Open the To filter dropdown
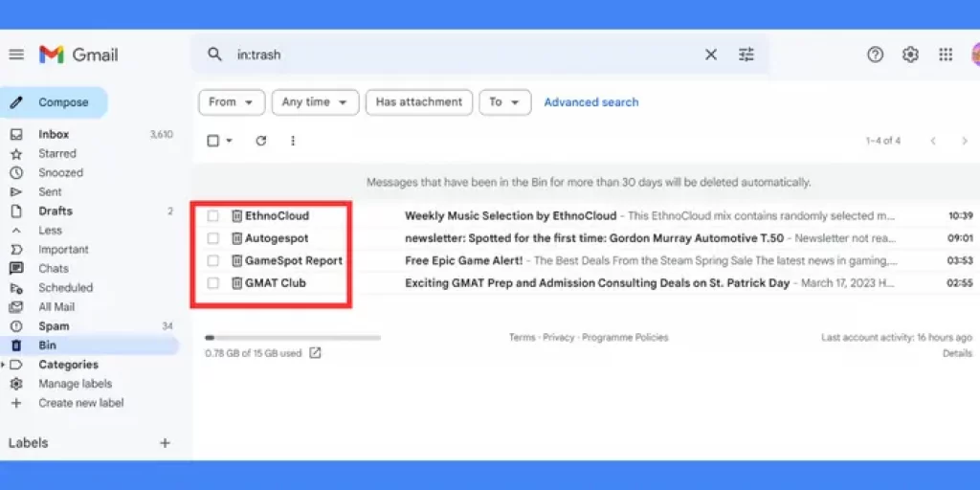This screenshot has height=490, width=980. (x=505, y=102)
